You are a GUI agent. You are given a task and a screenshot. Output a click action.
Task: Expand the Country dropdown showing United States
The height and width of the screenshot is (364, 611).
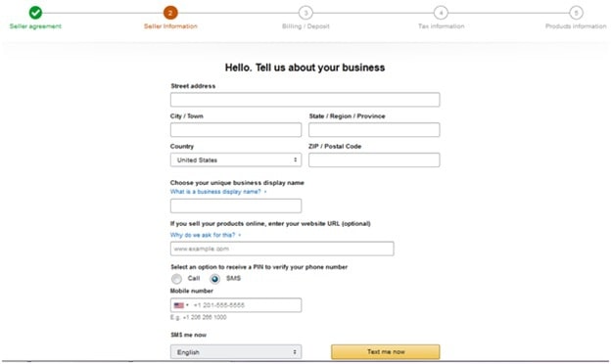click(x=236, y=160)
